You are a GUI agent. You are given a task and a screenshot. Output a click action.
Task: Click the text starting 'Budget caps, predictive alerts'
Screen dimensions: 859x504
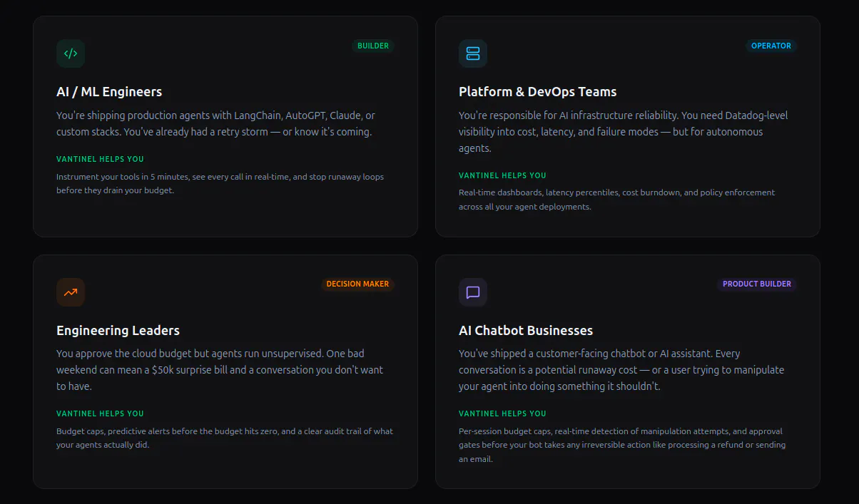coord(225,438)
